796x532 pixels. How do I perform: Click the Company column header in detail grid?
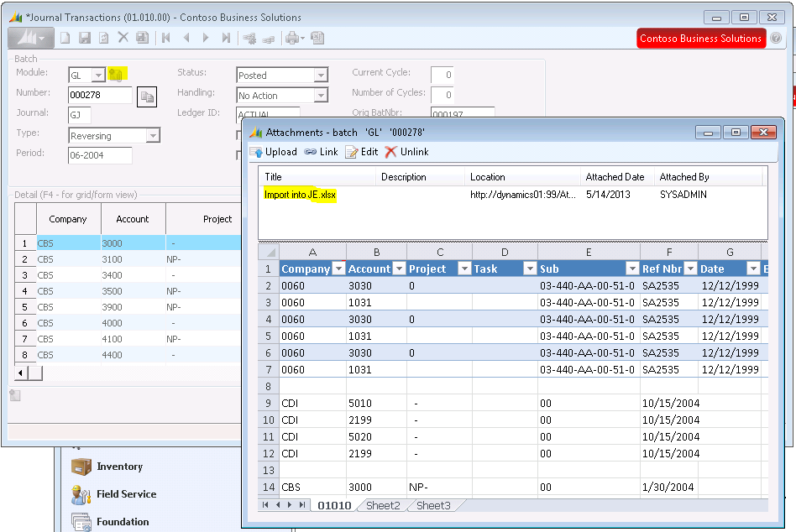[68, 219]
